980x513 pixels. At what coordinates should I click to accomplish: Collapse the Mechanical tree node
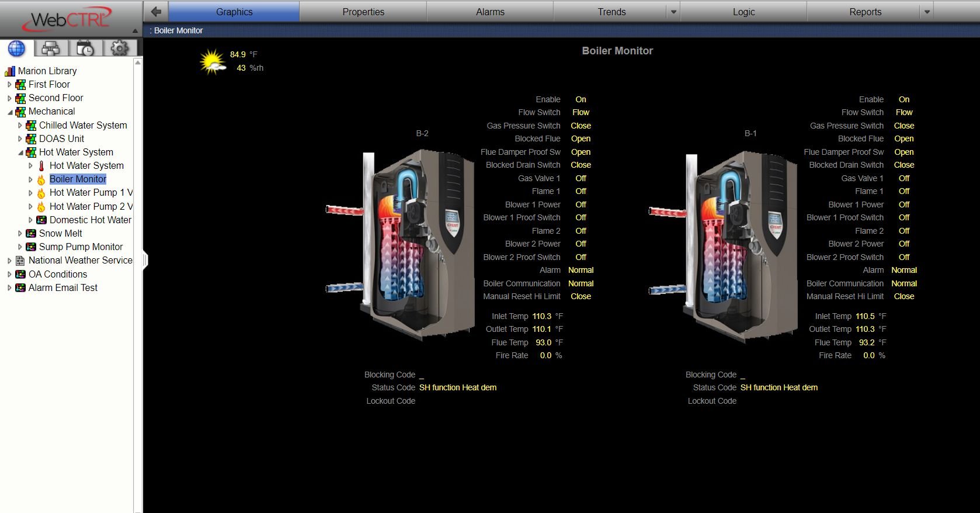9,112
